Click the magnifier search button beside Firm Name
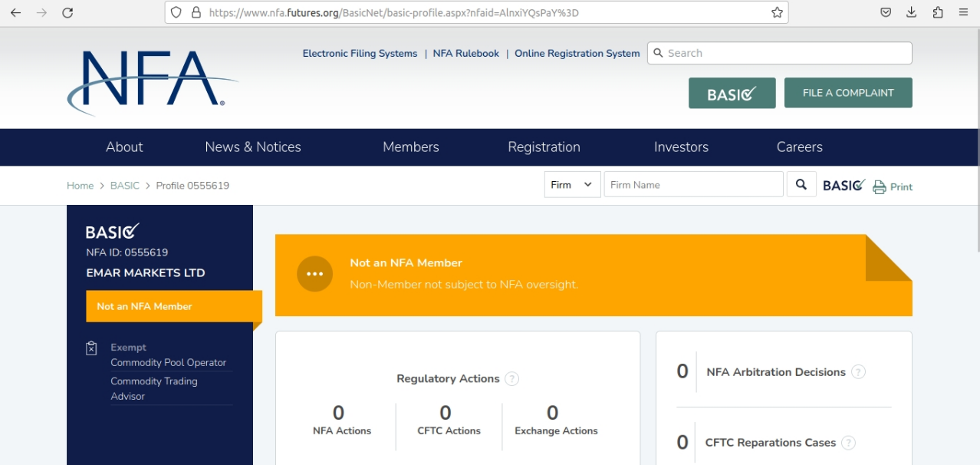 tap(801, 185)
